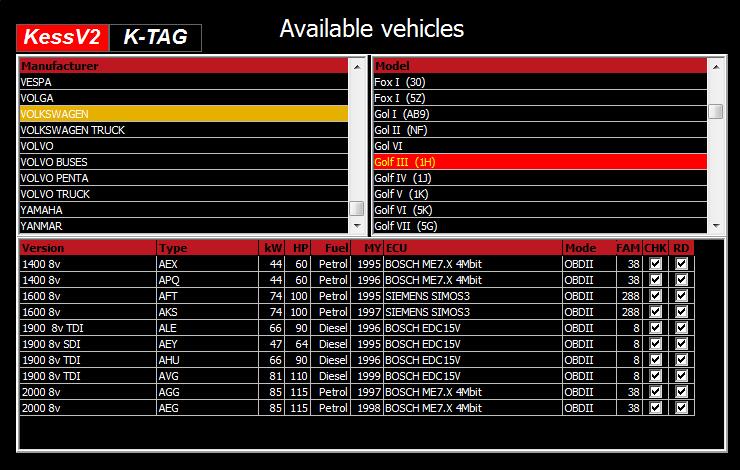Click the Manufacturer list scroll-down arrow
The image size is (740, 470).
tap(357, 226)
